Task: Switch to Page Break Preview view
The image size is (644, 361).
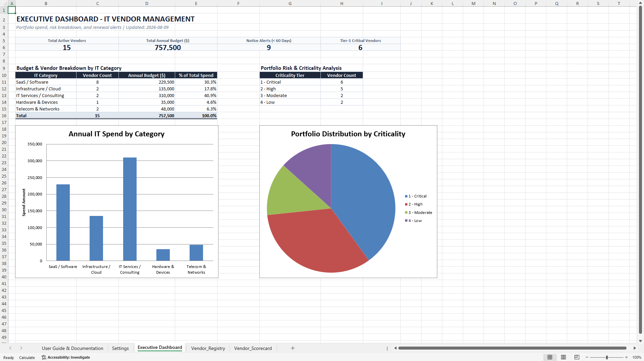Action: [577, 357]
